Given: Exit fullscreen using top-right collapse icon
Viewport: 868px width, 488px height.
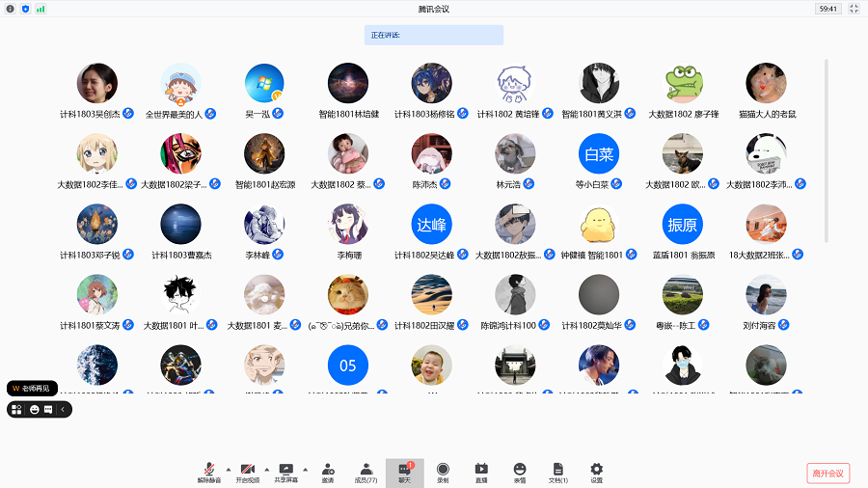Looking at the screenshot, I should [854, 9].
